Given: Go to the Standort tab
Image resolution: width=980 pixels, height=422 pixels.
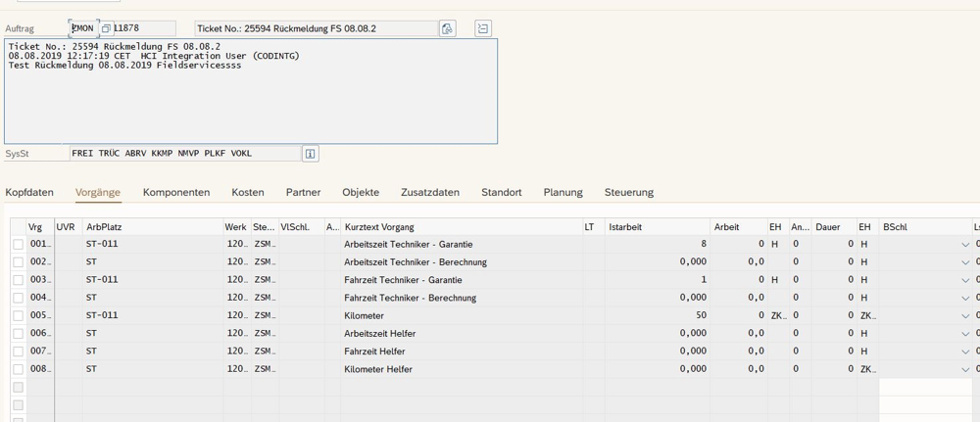Looking at the screenshot, I should [501, 192].
